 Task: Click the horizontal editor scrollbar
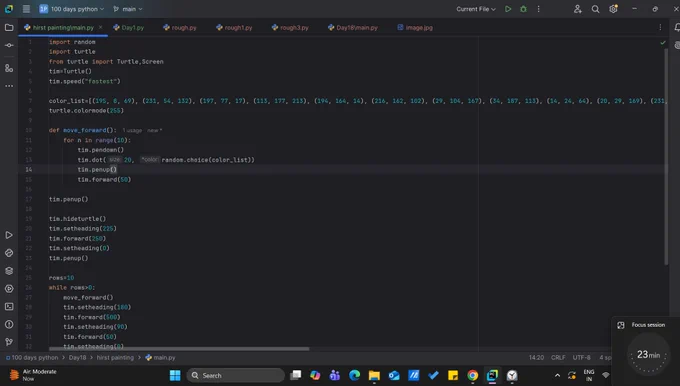(179, 349)
